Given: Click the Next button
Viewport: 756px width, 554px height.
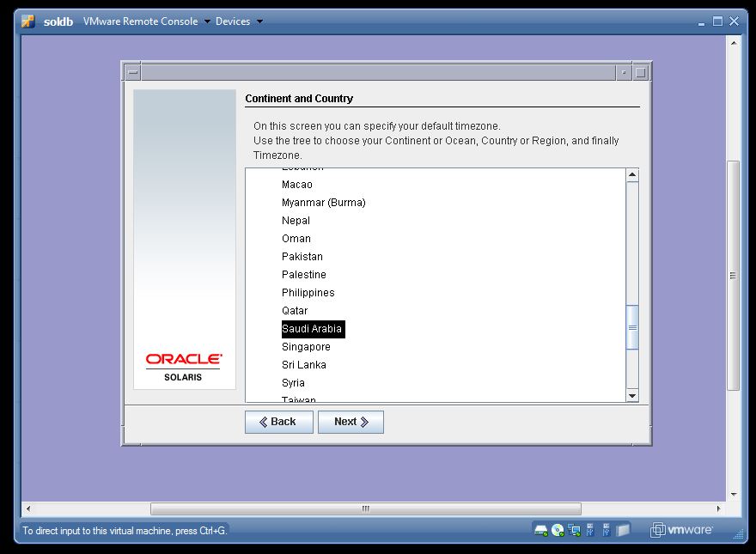Looking at the screenshot, I should (x=351, y=422).
